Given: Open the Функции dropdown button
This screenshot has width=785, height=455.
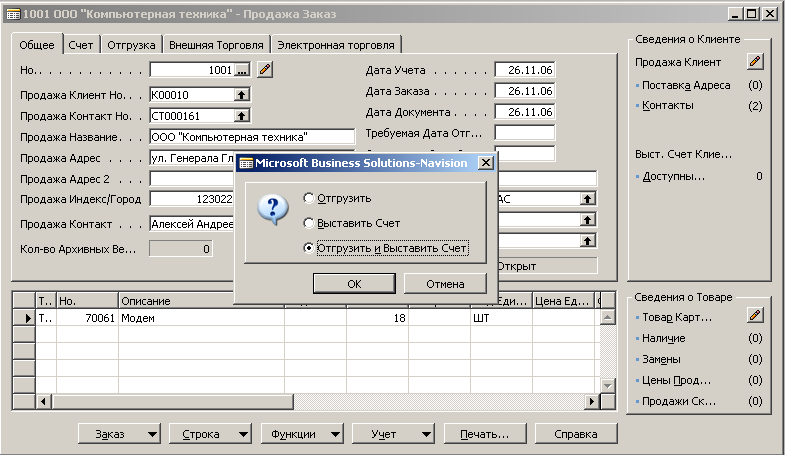Looking at the screenshot, I should coord(302,434).
